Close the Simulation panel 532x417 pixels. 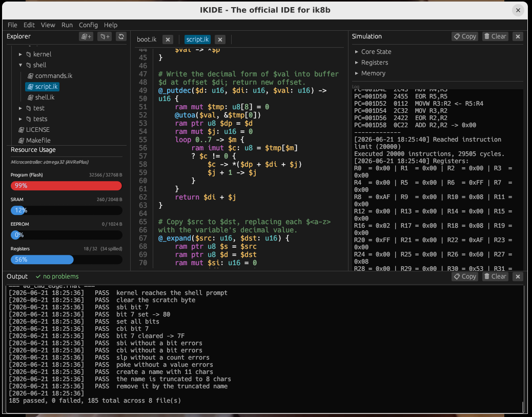(x=518, y=36)
